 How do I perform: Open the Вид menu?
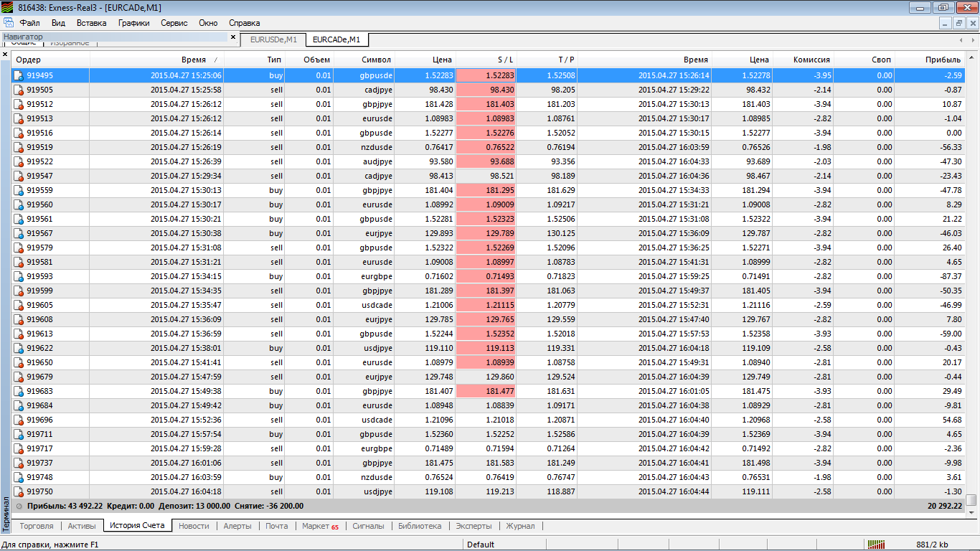pos(58,23)
